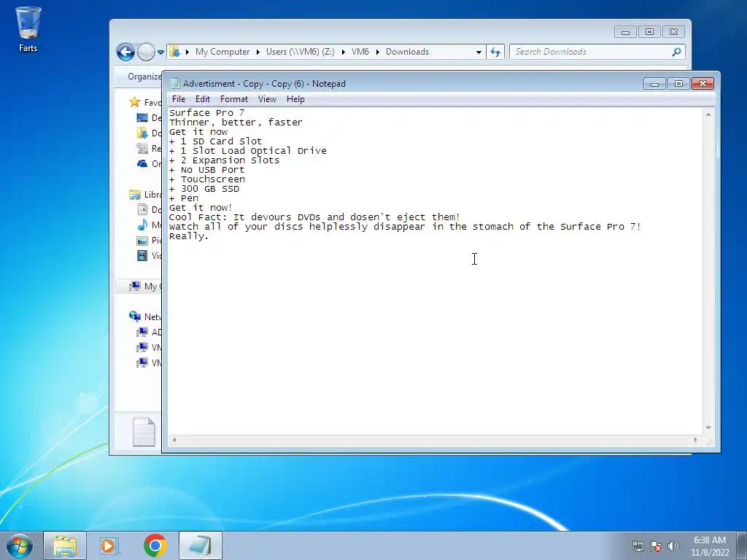Click the Notepad scroll down arrow
This screenshot has height=560, width=747.
[708, 428]
